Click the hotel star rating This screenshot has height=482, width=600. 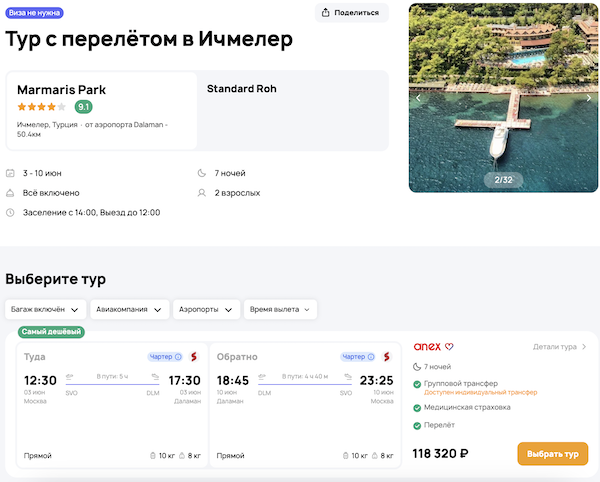click(41, 106)
